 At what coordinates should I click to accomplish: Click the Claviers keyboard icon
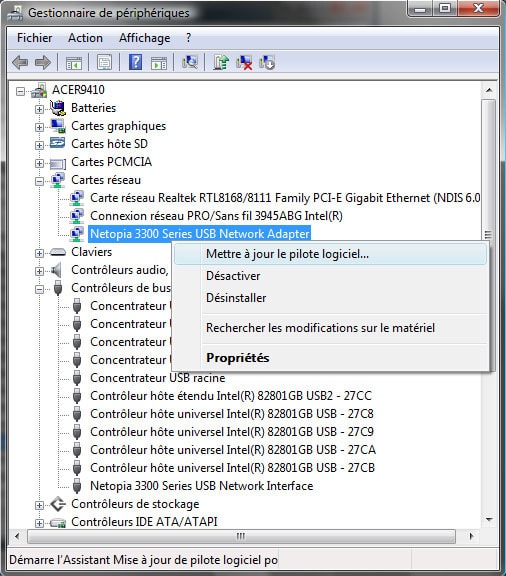click(58, 252)
